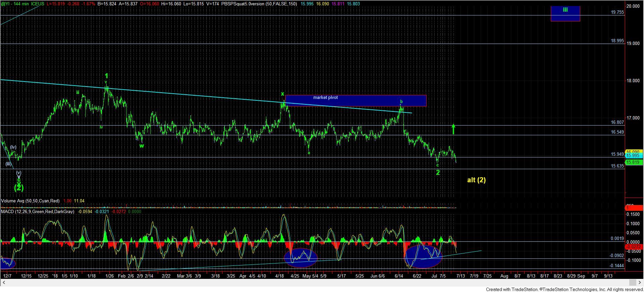
Task: Click the gray (iii) wave label
Action: [x=8, y=164]
